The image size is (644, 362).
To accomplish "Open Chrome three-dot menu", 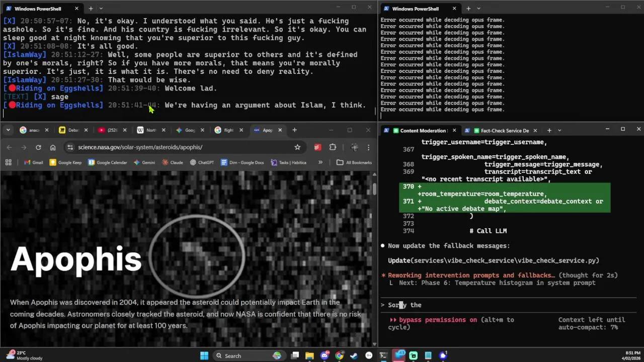I will (x=368, y=147).
